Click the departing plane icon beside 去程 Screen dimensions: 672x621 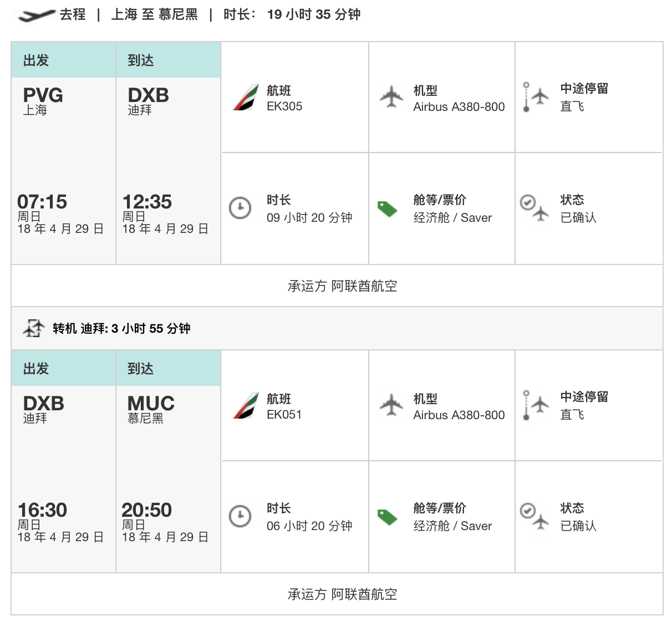36,16
